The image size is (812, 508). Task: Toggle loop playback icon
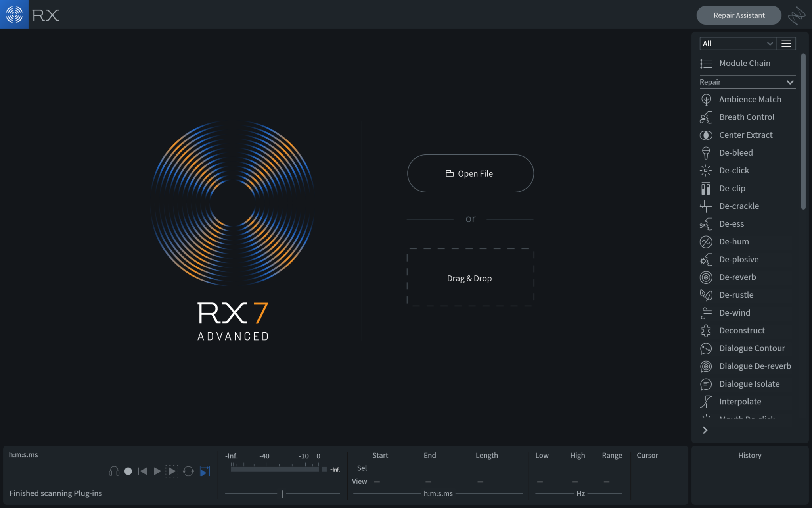[x=188, y=471]
